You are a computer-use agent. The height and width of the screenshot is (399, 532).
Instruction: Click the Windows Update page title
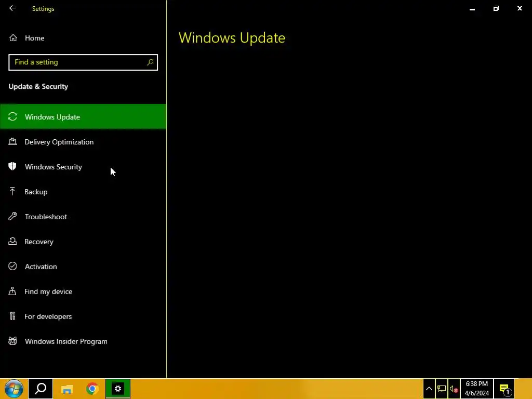(x=232, y=37)
